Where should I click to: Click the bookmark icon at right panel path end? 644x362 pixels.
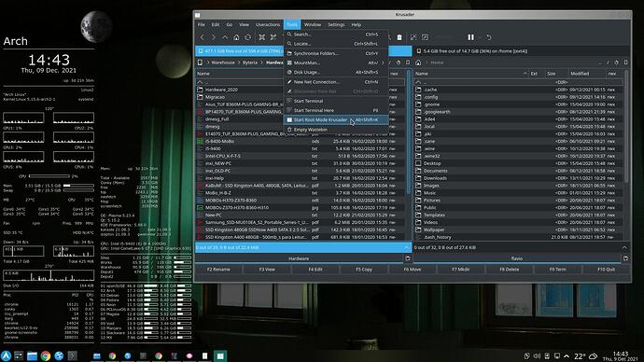pyautogui.click(x=625, y=63)
